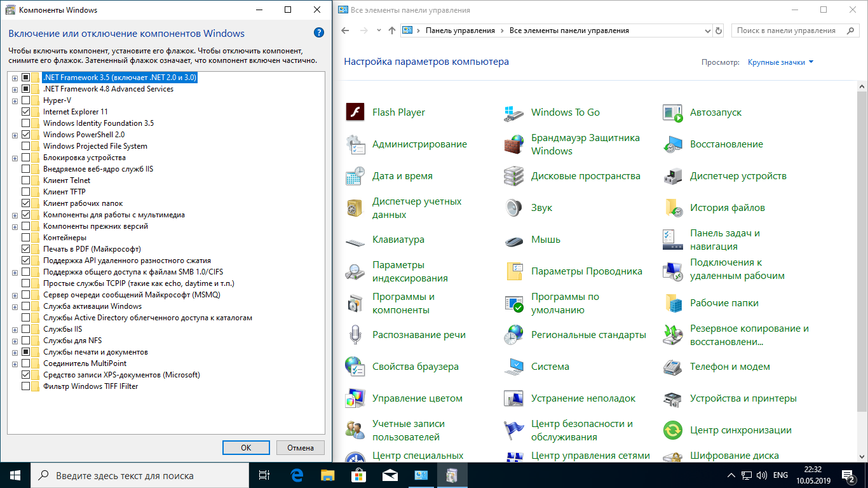
Task: Open the Windows To Go icon
Action: tap(513, 112)
